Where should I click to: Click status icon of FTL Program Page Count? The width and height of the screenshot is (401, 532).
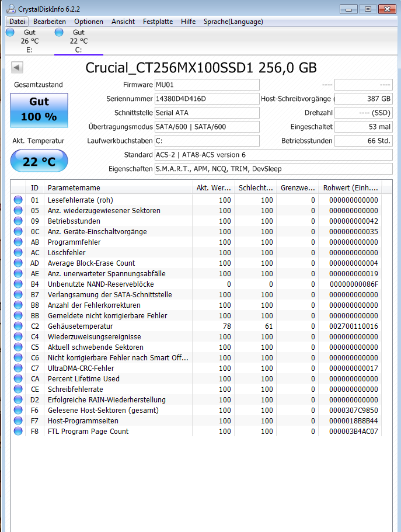[18, 431]
